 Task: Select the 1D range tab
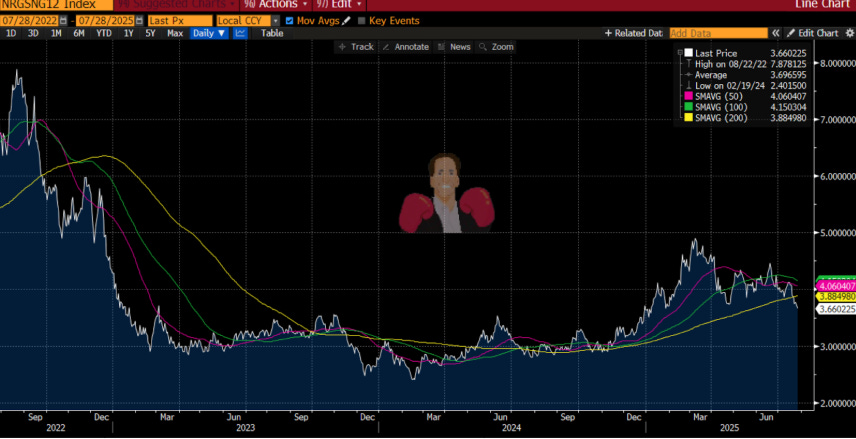10,33
